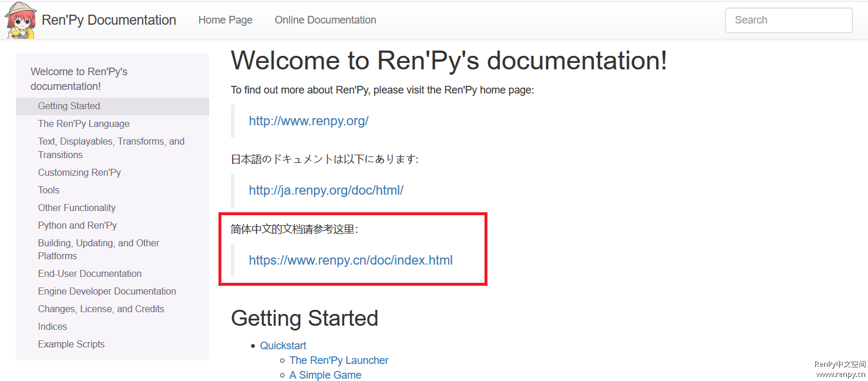The image size is (868, 381).
Task: Open the Chinese docs link www.renpy.cn
Action: (x=351, y=260)
